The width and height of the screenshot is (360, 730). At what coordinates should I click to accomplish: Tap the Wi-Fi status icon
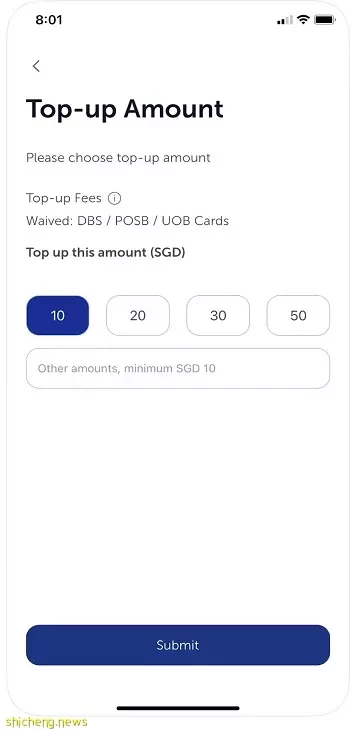(303, 20)
